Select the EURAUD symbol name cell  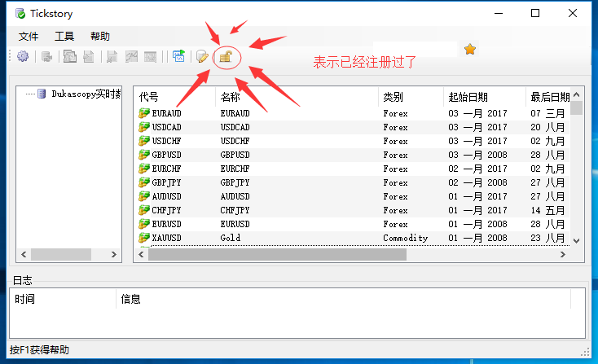(x=235, y=113)
